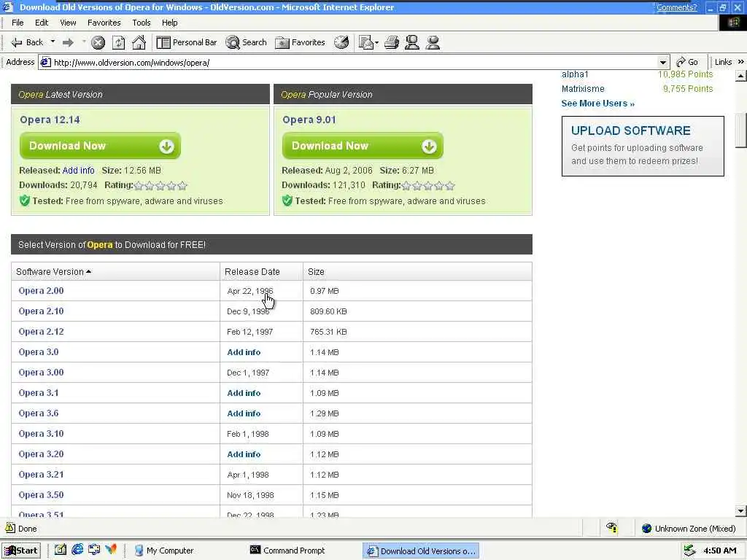Click the Start button
The height and width of the screenshot is (560, 747).
click(x=21, y=551)
